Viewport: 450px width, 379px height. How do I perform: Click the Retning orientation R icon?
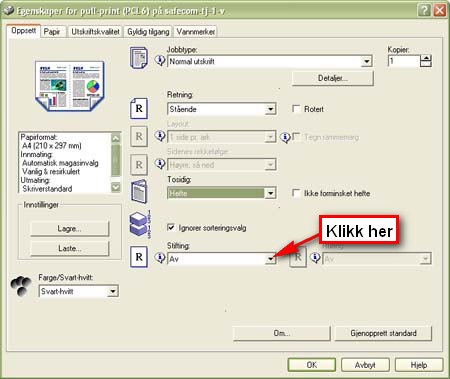(x=139, y=108)
